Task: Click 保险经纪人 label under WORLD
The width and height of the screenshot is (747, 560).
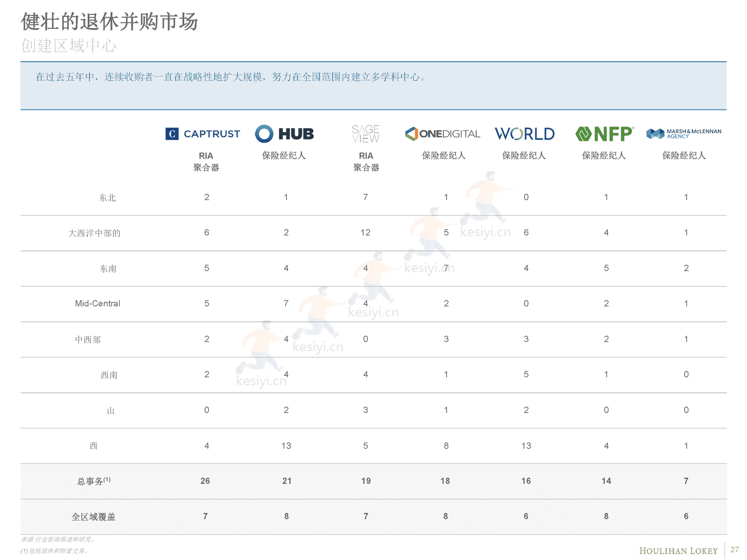Action: (x=524, y=156)
